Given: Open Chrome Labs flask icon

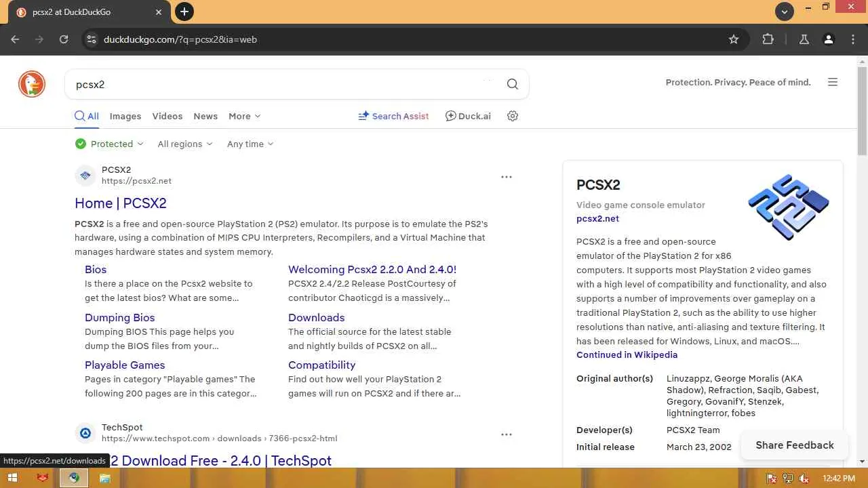Looking at the screenshot, I should tap(804, 39).
